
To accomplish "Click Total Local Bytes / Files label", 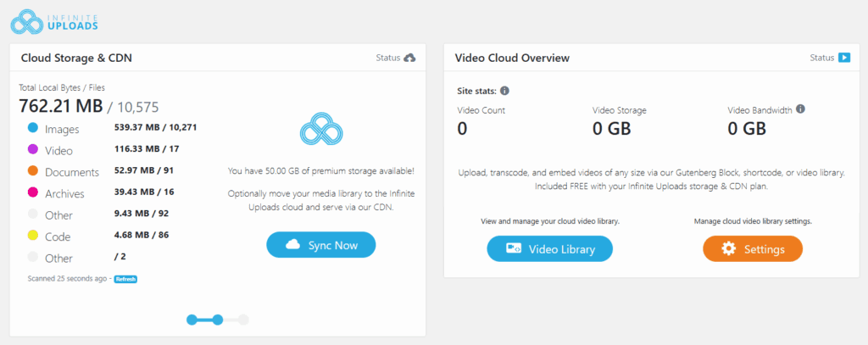I will (x=62, y=87).
